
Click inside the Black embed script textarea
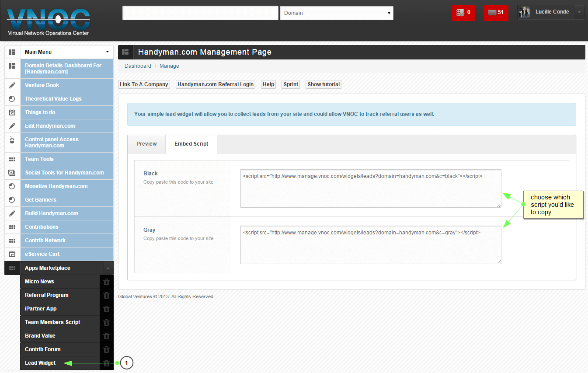click(x=371, y=188)
